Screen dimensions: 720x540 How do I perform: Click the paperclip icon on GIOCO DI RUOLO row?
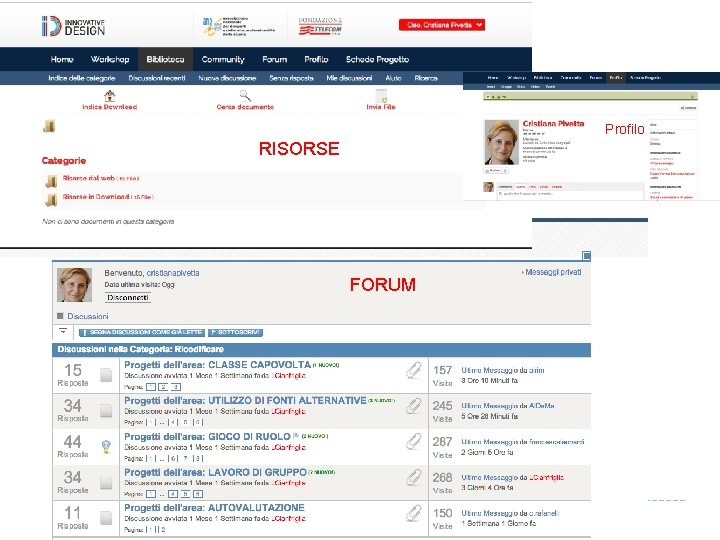coord(414,442)
